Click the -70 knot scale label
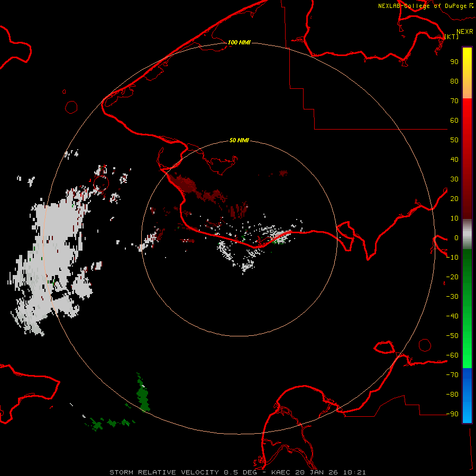 tap(452, 375)
